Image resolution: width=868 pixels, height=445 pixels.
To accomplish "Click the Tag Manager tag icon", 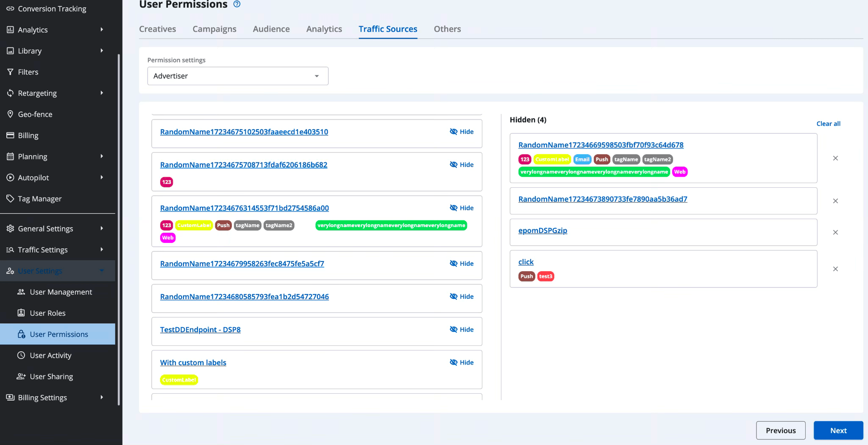I will pyautogui.click(x=10, y=198).
